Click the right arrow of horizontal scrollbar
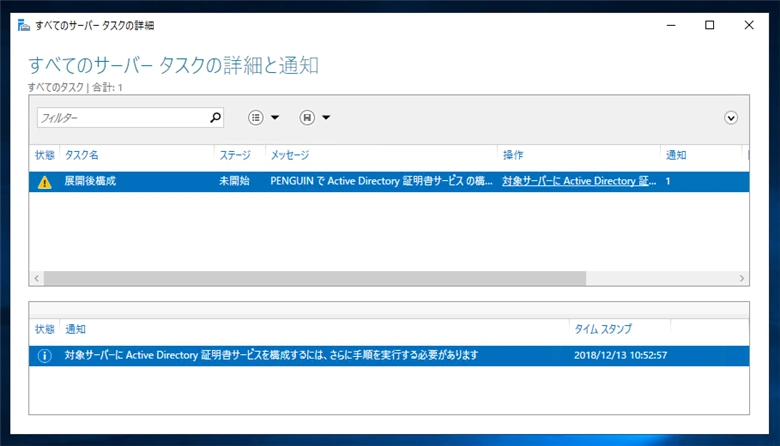The height and width of the screenshot is (446, 780). coord(742,278)
